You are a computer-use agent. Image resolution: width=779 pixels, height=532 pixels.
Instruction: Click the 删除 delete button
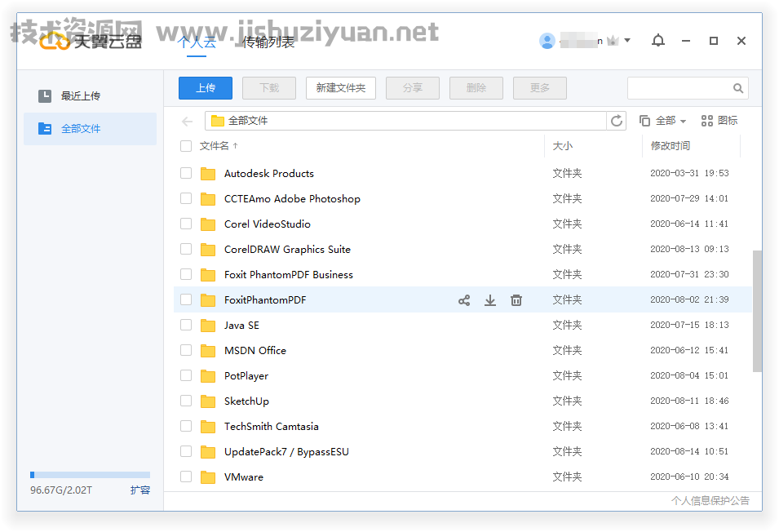click(476, 88)
